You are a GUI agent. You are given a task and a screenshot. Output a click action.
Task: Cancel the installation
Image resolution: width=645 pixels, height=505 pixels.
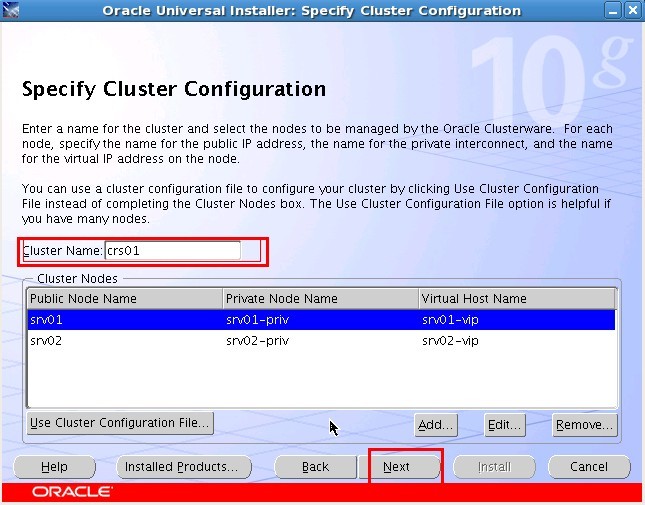click(589, 467)
